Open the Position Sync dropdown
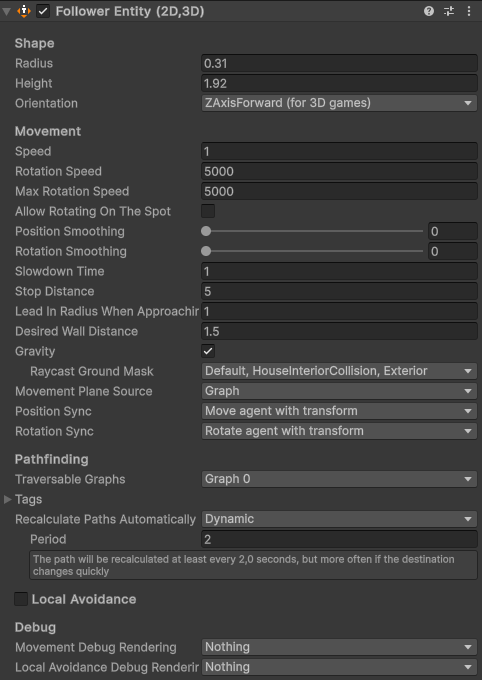Image resolution: width=482 pixels, height=680 pixels. click(x=339, y=411)
